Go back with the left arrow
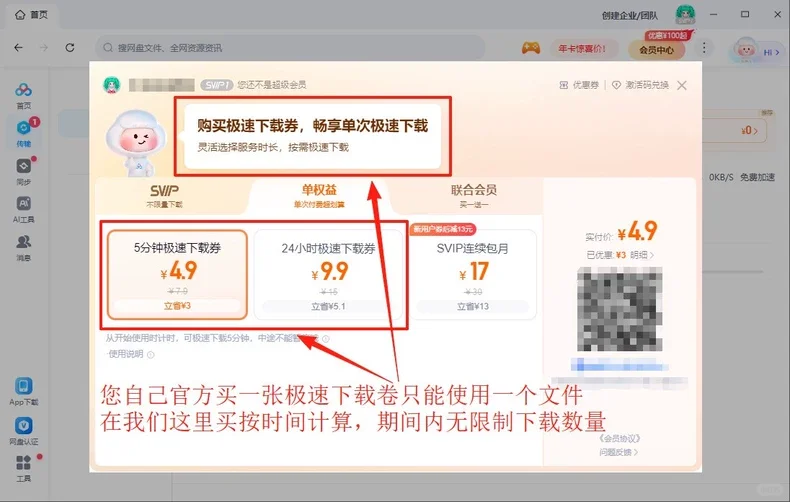Image resolution: width=790 pixels, height=502 pixels. 19,47
